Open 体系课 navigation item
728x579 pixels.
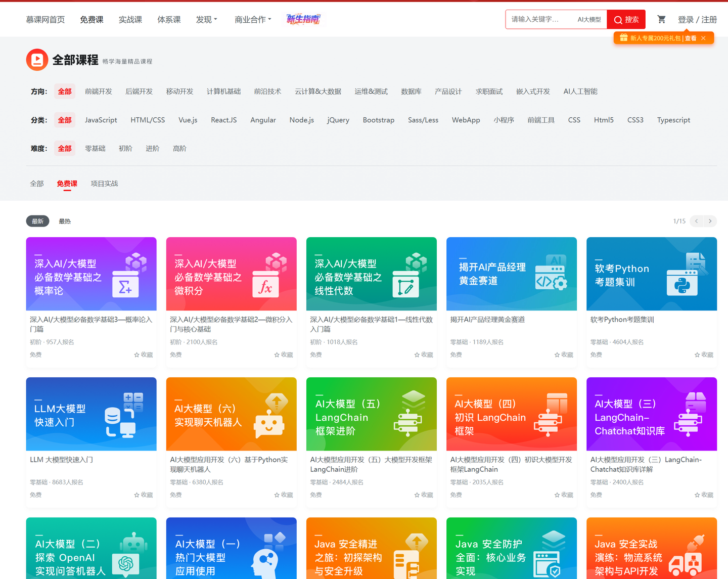(x=169, y=19)
